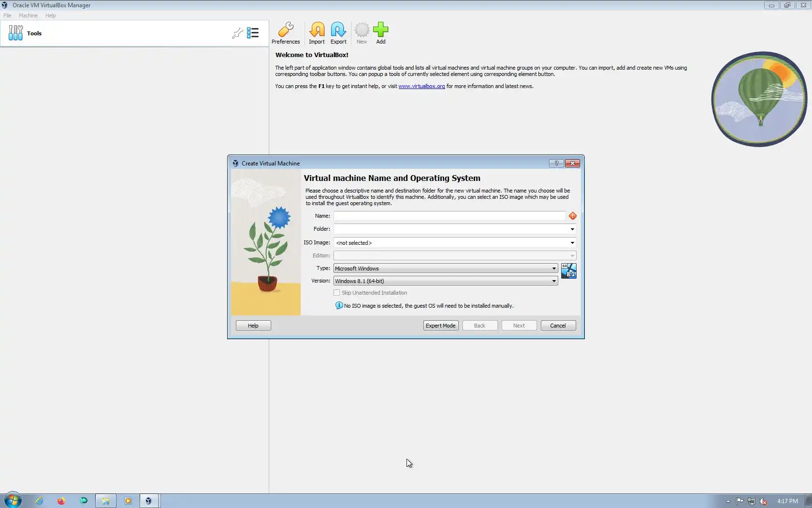The image size is (812, 508).
Task: Click the taskbar clock 4:17 PM
Action: point(787,501)
